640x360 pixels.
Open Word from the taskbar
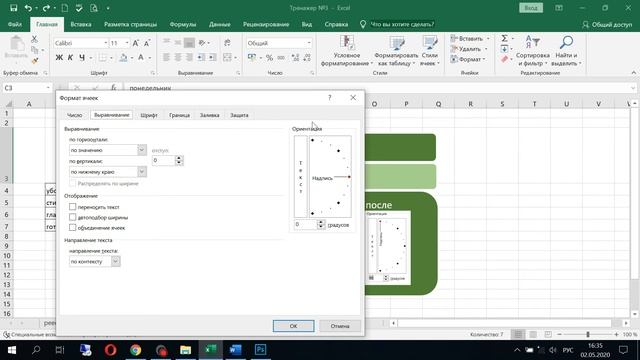[x=236, y=350]
